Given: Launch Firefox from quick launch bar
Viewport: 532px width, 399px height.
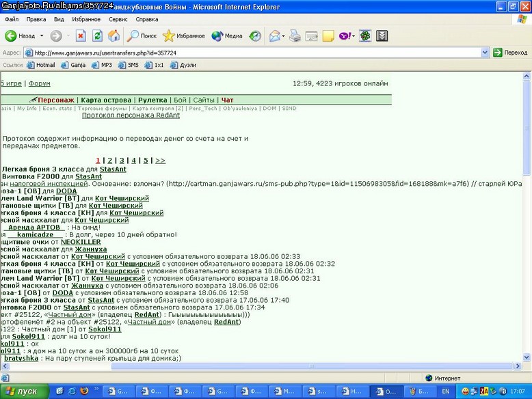Looking at the screenshot, I should 84,391.
